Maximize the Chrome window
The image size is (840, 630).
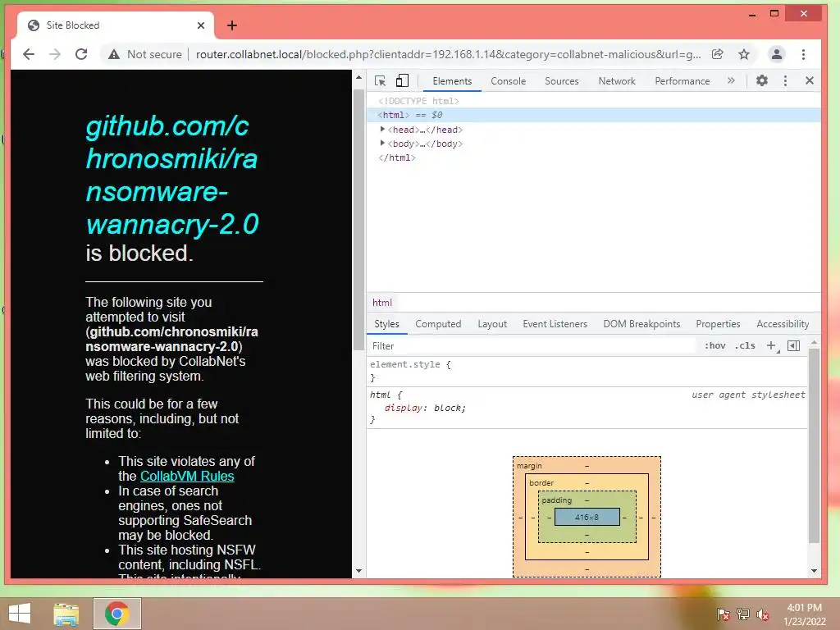pyautogui.click(x=774, y=13)
